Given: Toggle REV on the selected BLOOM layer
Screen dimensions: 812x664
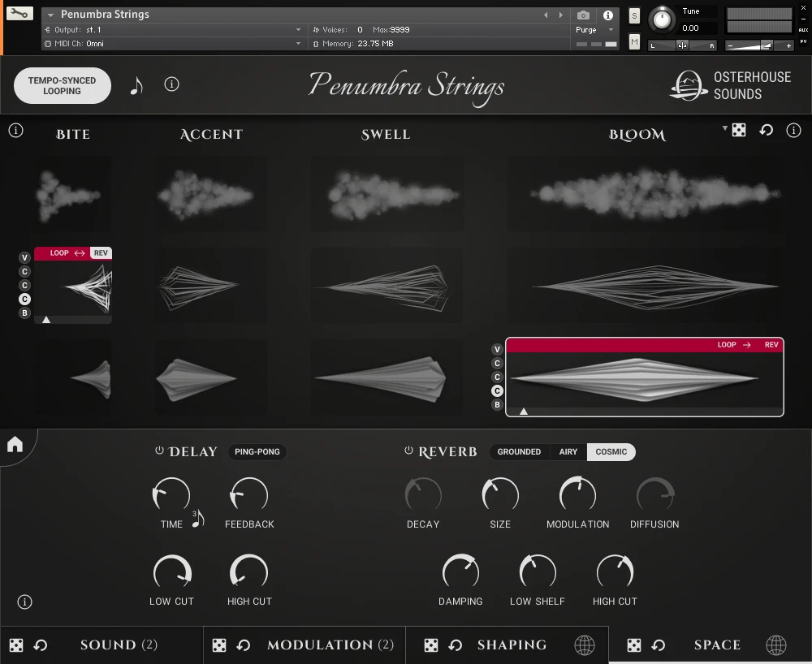Looking at the screenshot, I should (771, 345).
